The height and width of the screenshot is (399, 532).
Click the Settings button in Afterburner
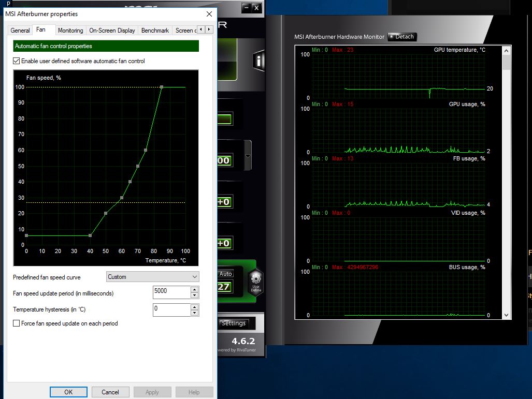pyautogui.click(x=233, y=323)
